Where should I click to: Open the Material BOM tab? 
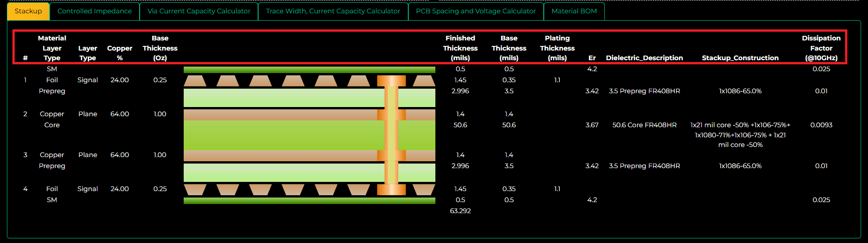(574, 11)
